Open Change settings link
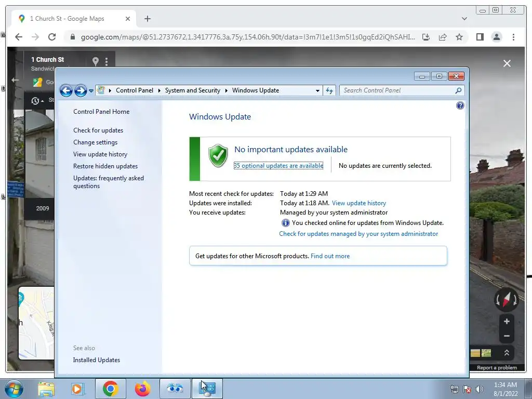The height and width of the screenshot is (399, 532). tap(96, 142)
